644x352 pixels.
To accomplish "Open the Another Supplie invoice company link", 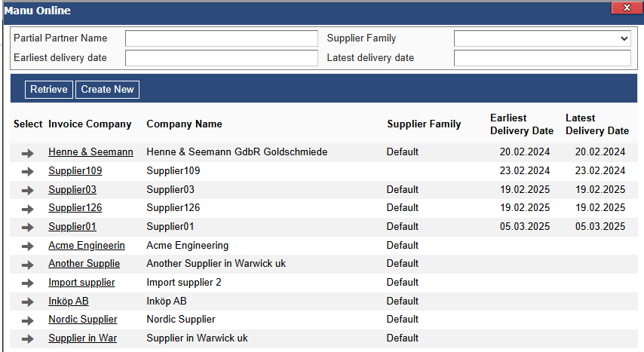I will (x=84, y=264).
